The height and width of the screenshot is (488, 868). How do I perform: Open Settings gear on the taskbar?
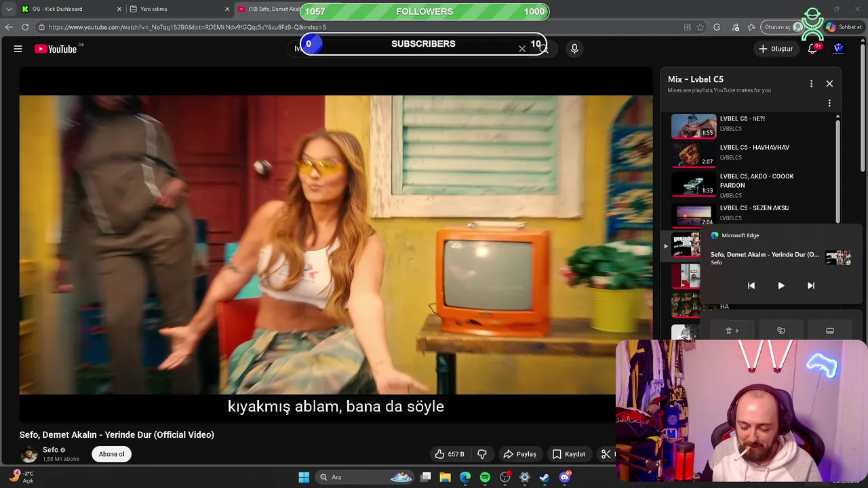point(524,477)
